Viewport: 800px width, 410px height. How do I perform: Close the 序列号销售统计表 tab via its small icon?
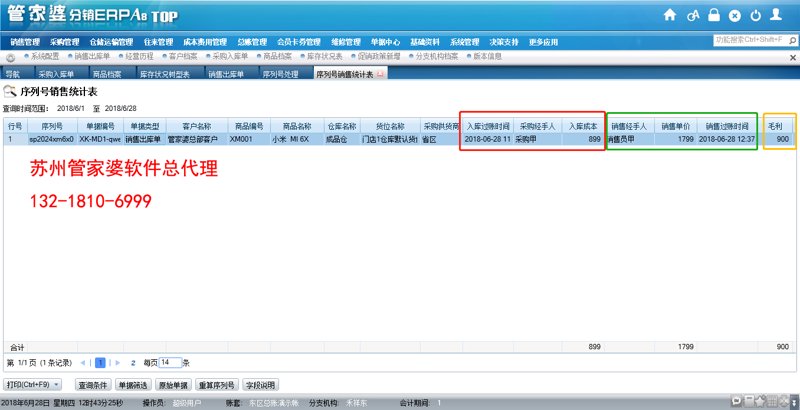click(380, 74)
